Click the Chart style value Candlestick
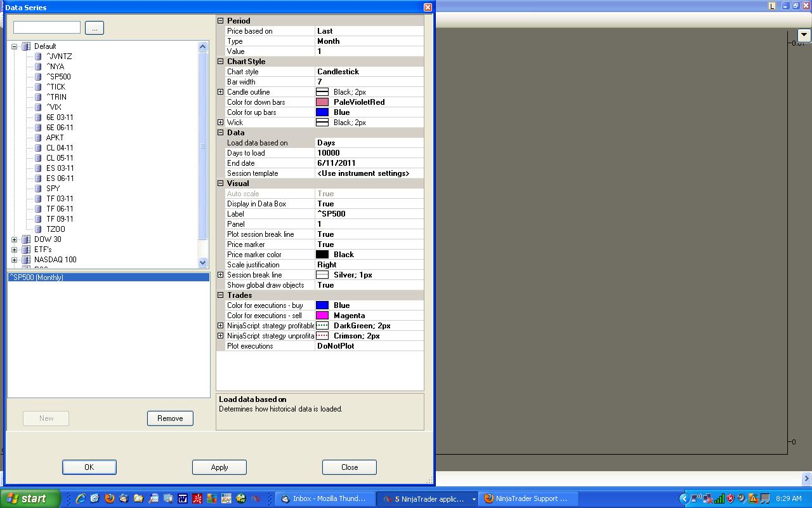The height and width of the screenshot is (508, 812). 370,72
